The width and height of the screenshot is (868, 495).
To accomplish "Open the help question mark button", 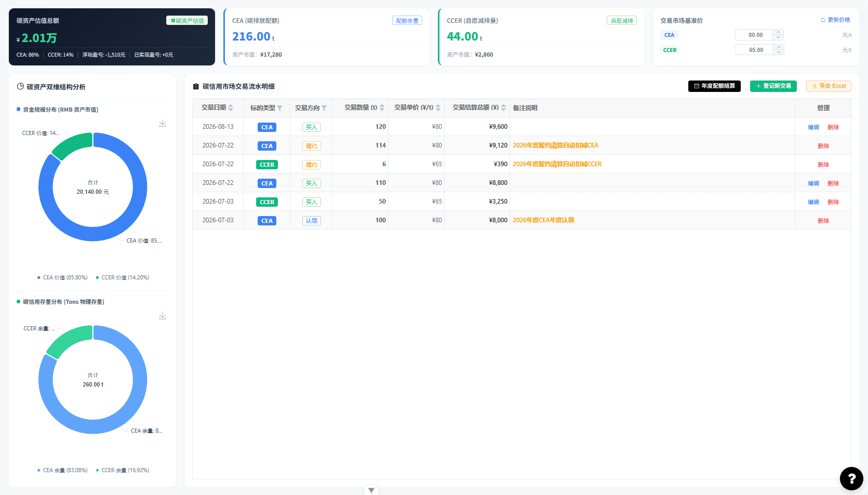I will click(851, 478).
